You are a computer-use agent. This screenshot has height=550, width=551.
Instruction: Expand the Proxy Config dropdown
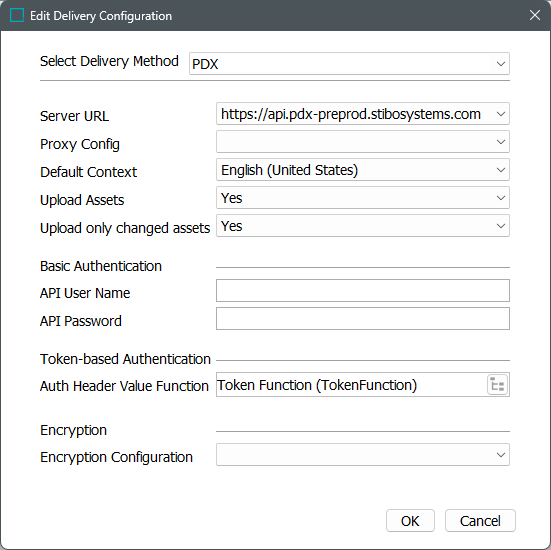(363, 142)
